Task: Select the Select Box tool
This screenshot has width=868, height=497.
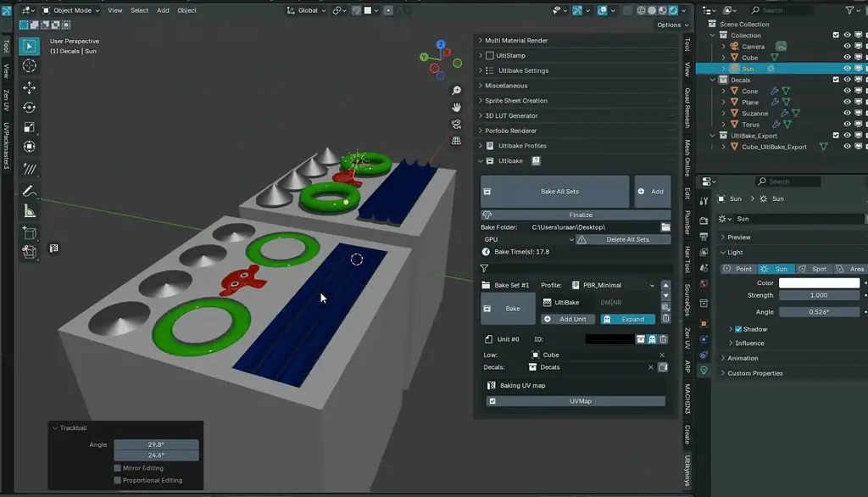Action: [x=30, y=46]
